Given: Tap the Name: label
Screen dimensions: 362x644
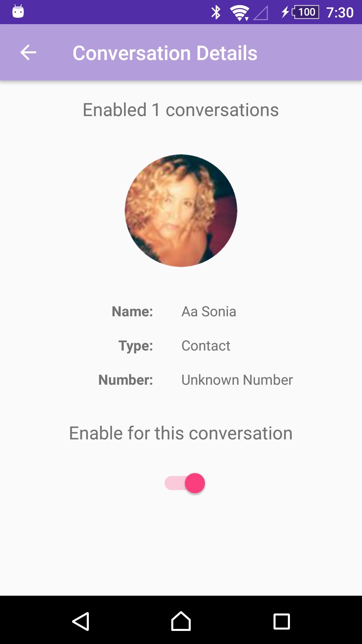Looking at the screenshot, I should pyautogui.click(x=132, y=312).
